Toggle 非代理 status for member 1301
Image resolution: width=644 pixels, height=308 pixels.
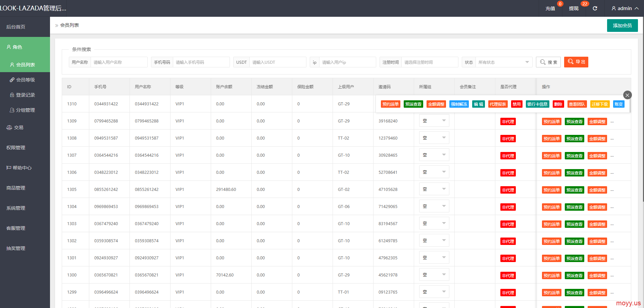[508, 259]
